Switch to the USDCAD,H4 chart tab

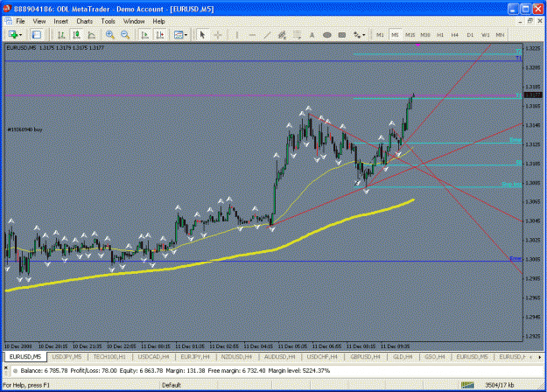pos(153,357)
